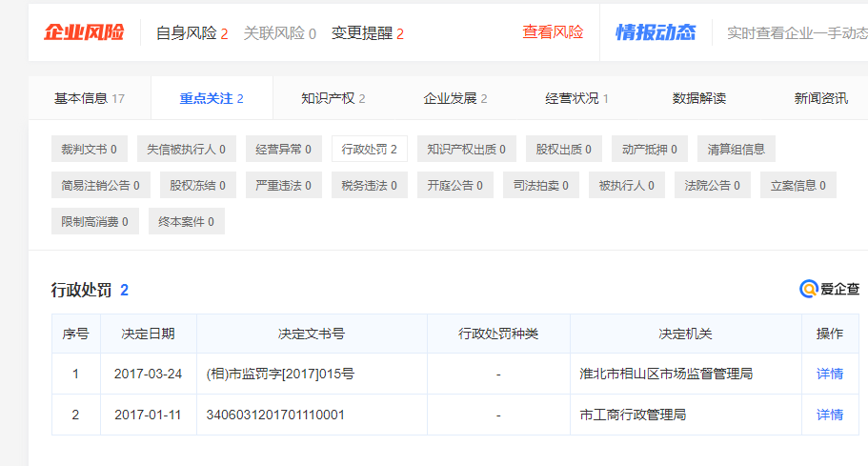
Task: Switch to 知识产权 tab
Action: pyautogui.click(x=333, y=98)
